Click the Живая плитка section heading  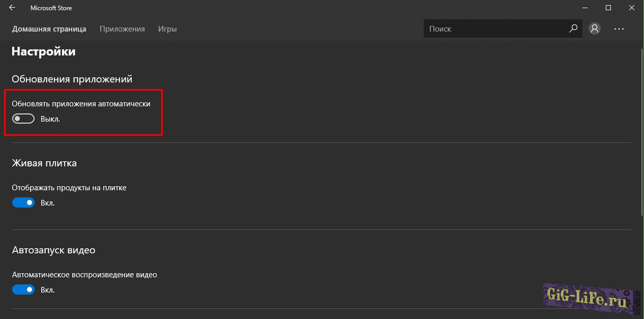click(44, 163)
